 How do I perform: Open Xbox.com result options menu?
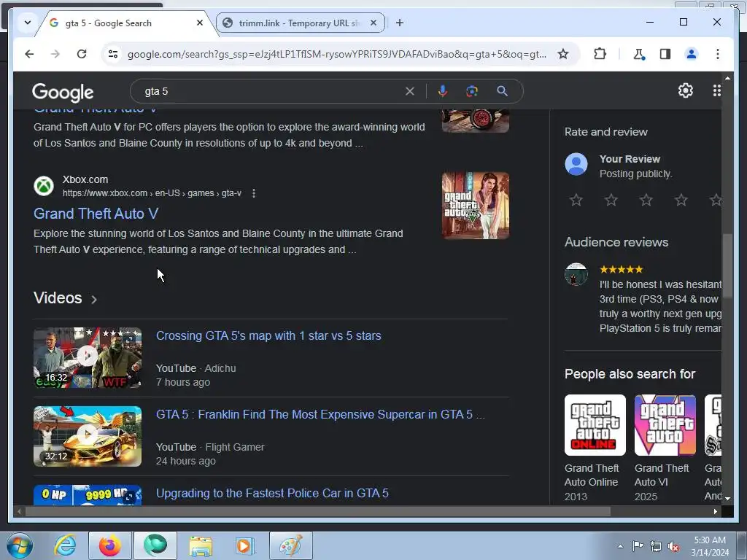[x=254, y=193]
